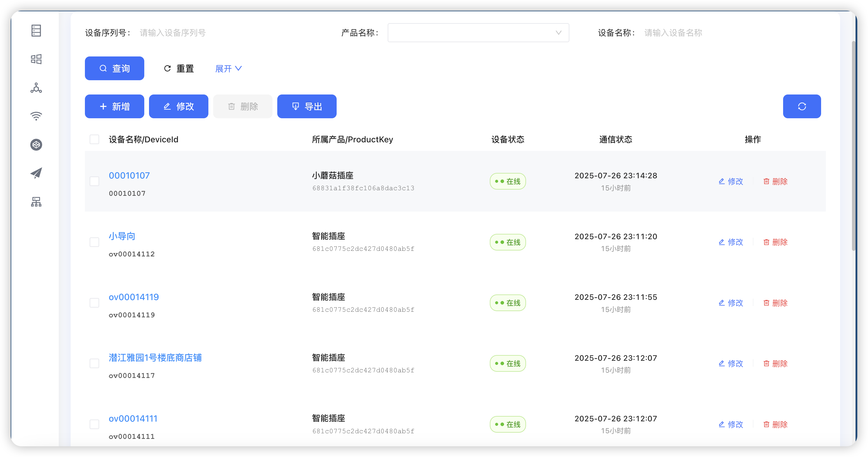
Task: Select the dashboard components icon in sidebar
Action: pyautogui.click(x=36, y=59)
